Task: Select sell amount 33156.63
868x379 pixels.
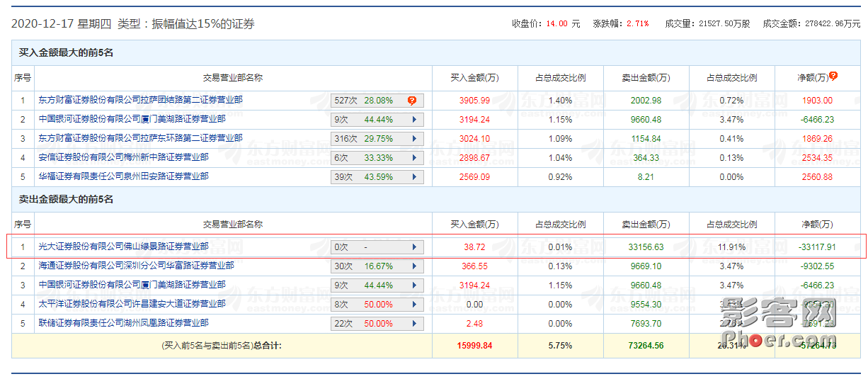Action: pos(646,247)
